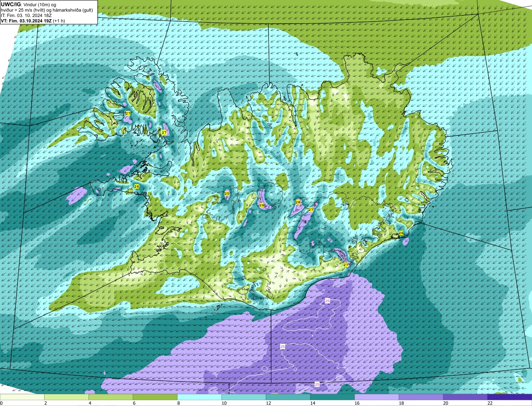This screenshot has width=532, height=406.
Task: Pick the 20–22 m/s violet legend swatch
Action: (465, 397)
